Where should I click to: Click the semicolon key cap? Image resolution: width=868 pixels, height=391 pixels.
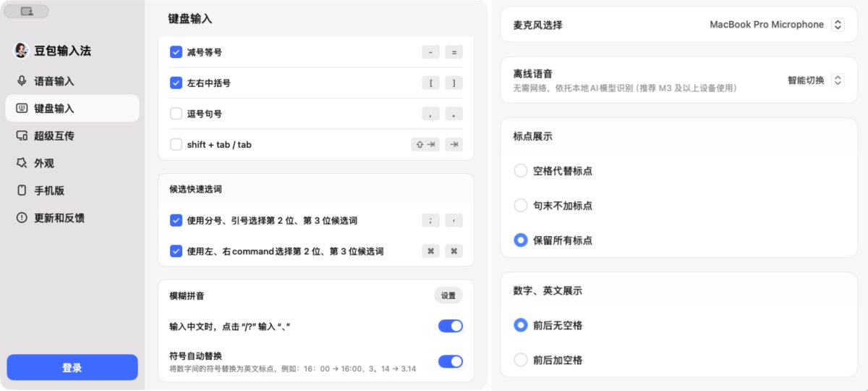tap(430, 221)
